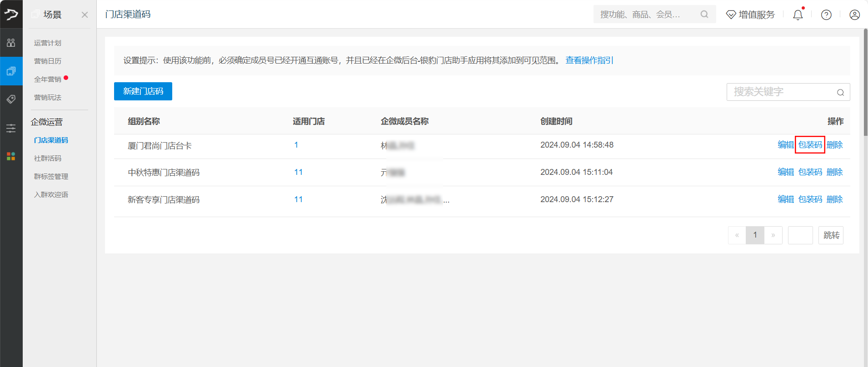Click the 新建门店码 button
This screenshot has width=868, height=367.
tap(143, 91)
